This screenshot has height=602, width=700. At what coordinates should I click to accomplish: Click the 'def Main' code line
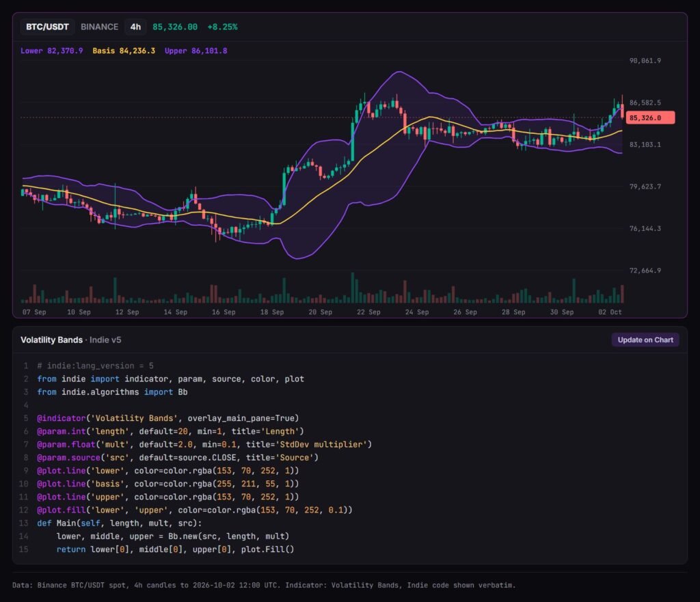coord(119,523)
